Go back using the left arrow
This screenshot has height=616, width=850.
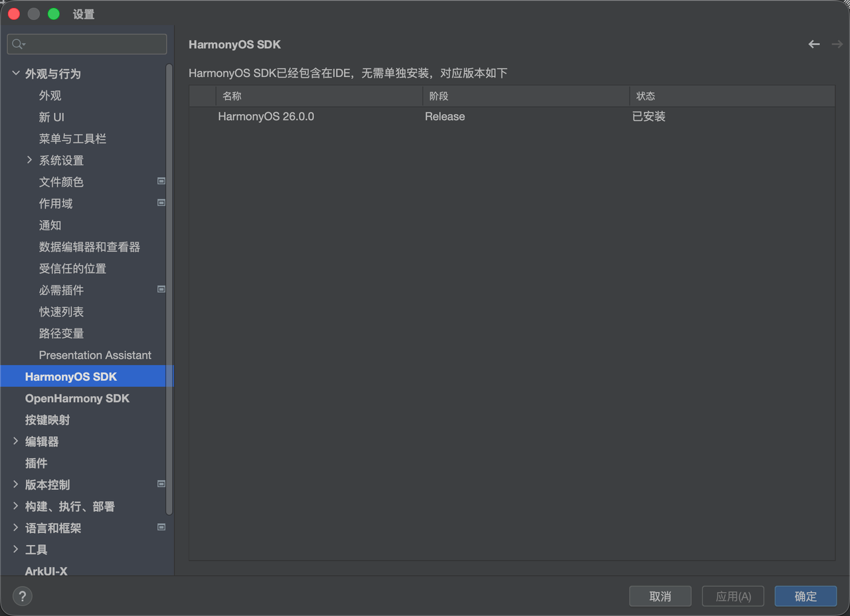(814, 44)
